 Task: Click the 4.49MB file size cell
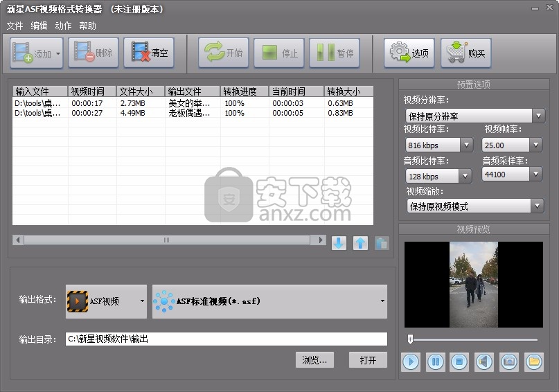pos(132,113)
